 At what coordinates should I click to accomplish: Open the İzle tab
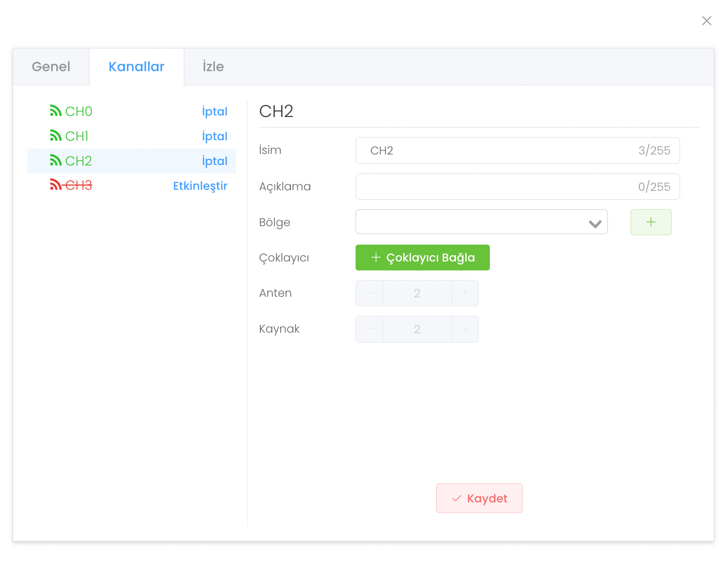tap(213, 66)
